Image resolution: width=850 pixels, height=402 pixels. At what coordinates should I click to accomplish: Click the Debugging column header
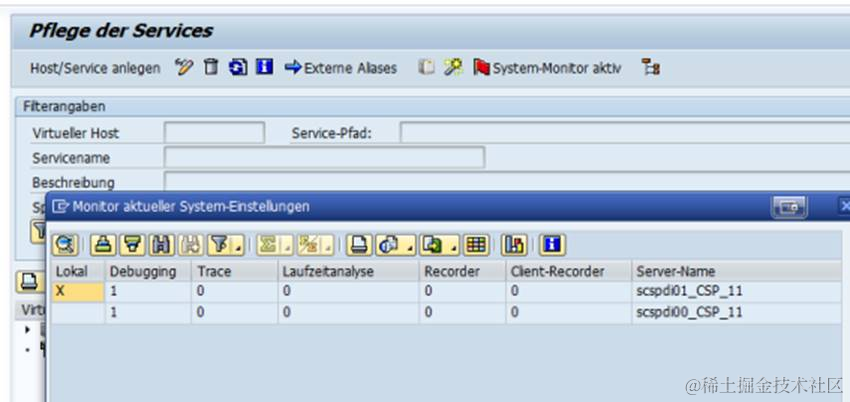[148, 271]
